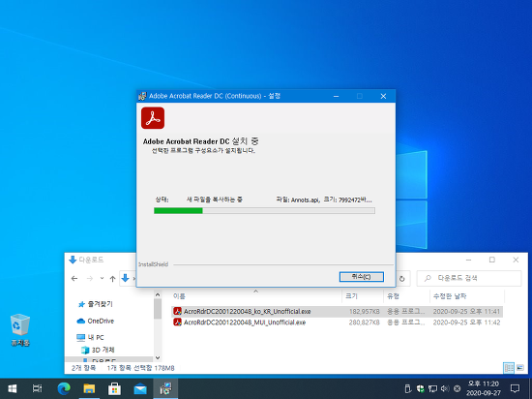Open File Explorer from taskbar
This screenshot has width=532, height=399.
(x=89, y=388)
